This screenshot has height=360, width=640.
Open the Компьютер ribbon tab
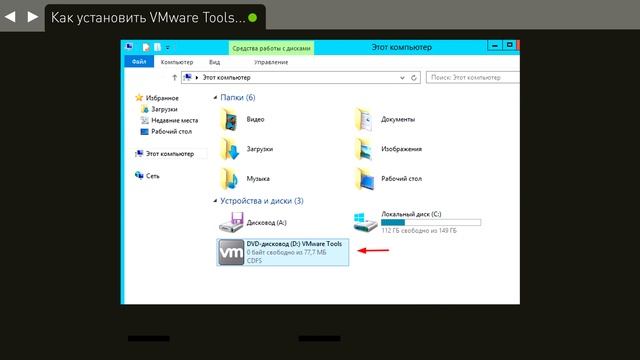pyautogui.click(x=177, y=62)
